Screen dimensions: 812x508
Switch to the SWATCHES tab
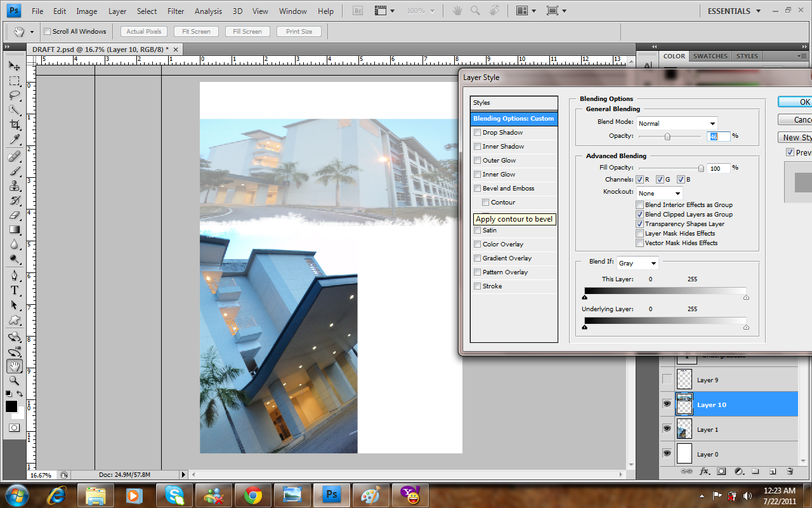point(710,56)
